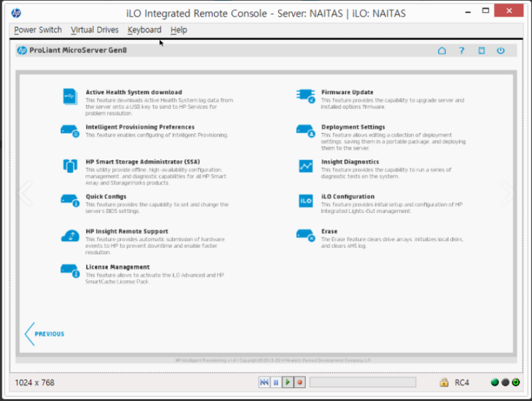Open the Deployment Settings icon
The width and height of the screenshot is (532, 401).
[x=306, y=132]
